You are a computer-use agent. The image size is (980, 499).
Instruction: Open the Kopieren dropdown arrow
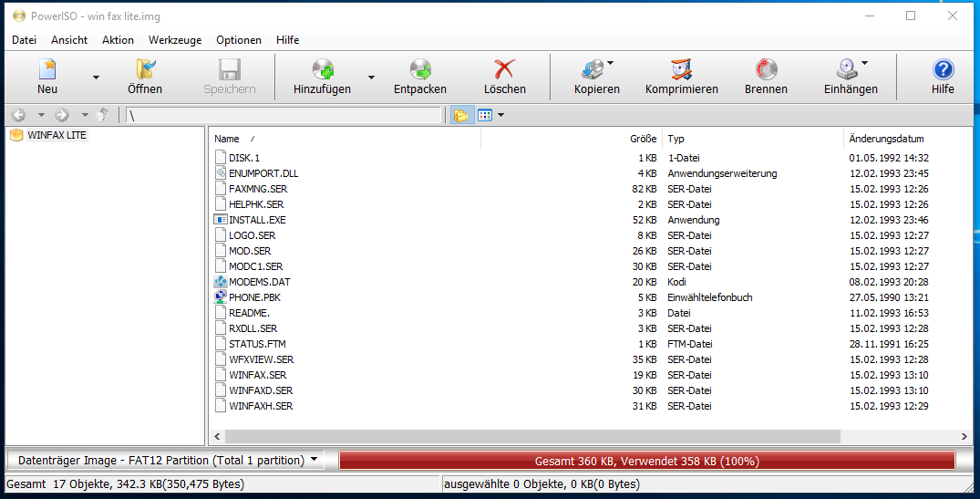[x=611, y=63]
